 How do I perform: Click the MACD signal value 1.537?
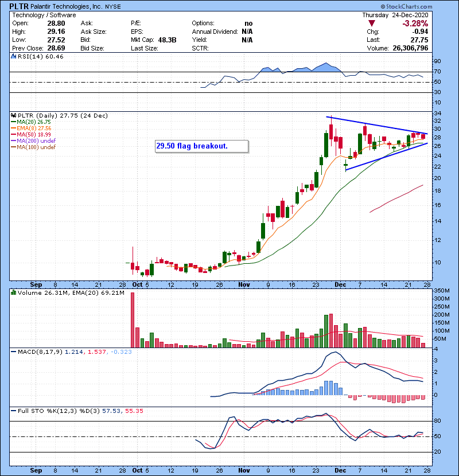97,352
